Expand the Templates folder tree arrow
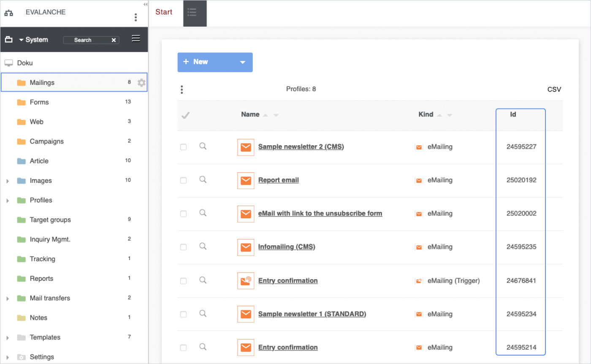This screenshot has height=364, width=591. click(8, 338)
